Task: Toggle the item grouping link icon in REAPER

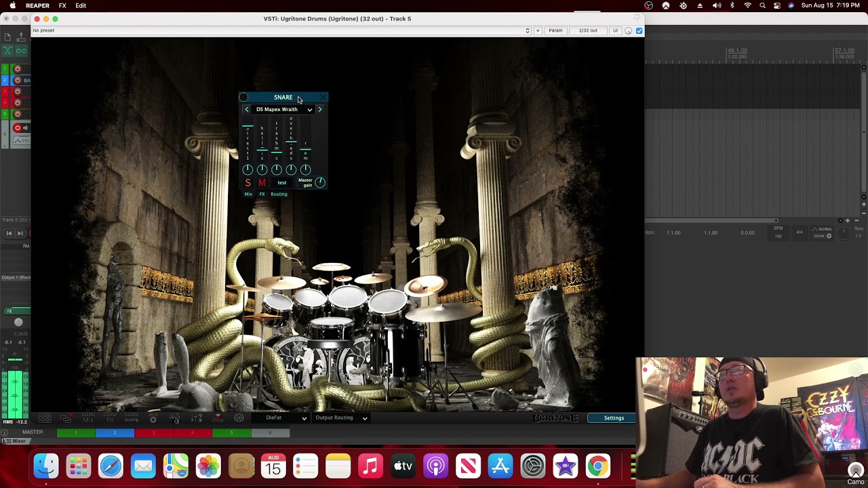Action: pos(21,51)
